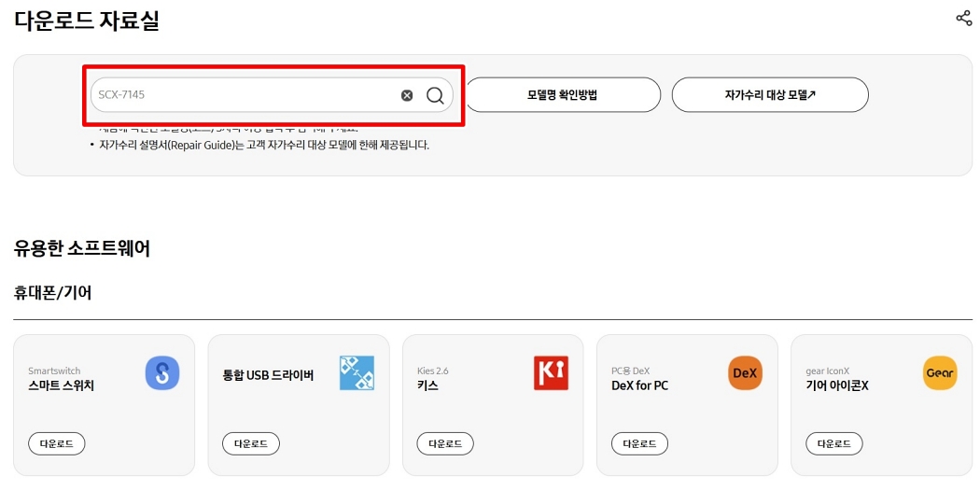Click the Kies red icon
The height and width of the screenshot is (490, 980).
(552, 373)
